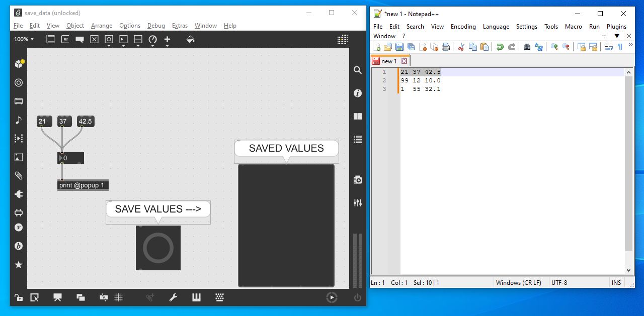644x316 pixels.
Task: Open the Arrange menu in Max
Action: 102,26
